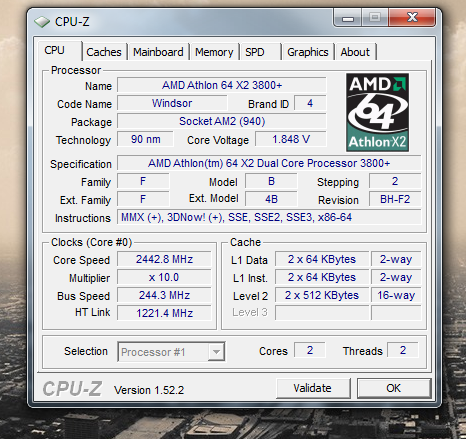Switch to the Caches tab
The width and height of the screenshot is (466, 439).
(x=104, y=52)
